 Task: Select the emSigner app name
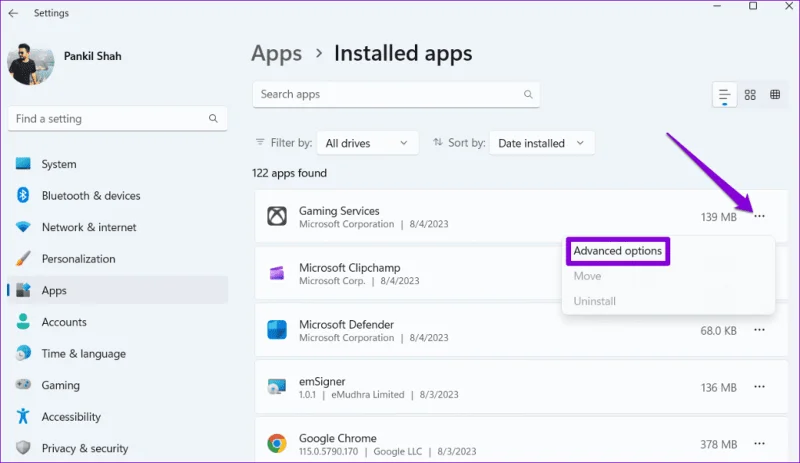point(322,381)
